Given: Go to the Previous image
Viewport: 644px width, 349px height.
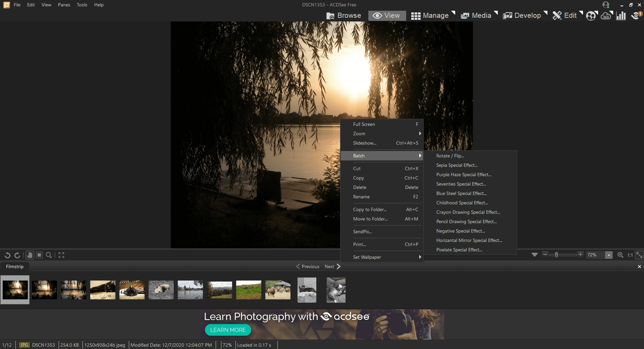Looking at the screenshot, I should coord(308,266).
